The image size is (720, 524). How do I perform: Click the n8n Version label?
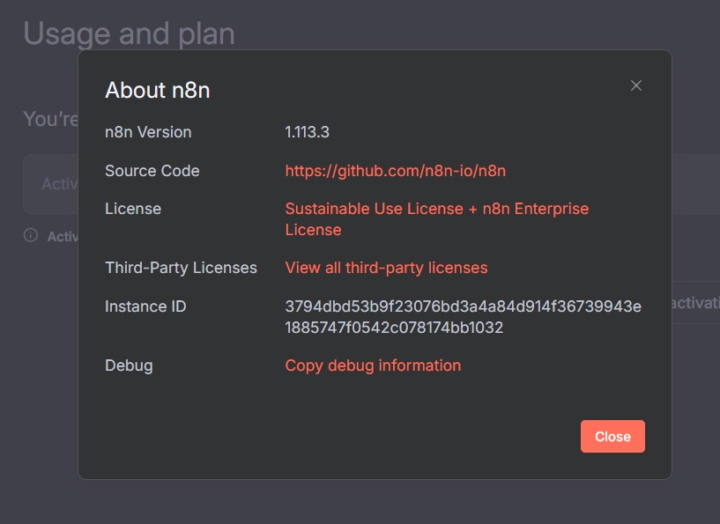(x=148, y=132)
